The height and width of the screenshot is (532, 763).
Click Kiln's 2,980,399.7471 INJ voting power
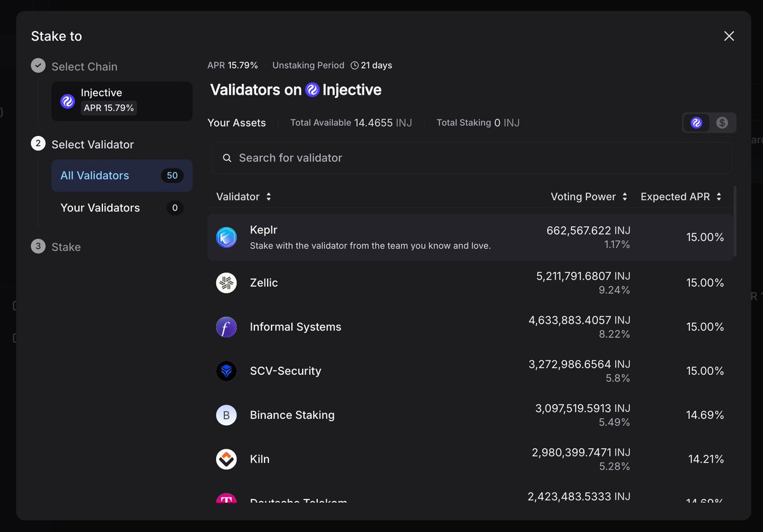(x=581, y=453)
